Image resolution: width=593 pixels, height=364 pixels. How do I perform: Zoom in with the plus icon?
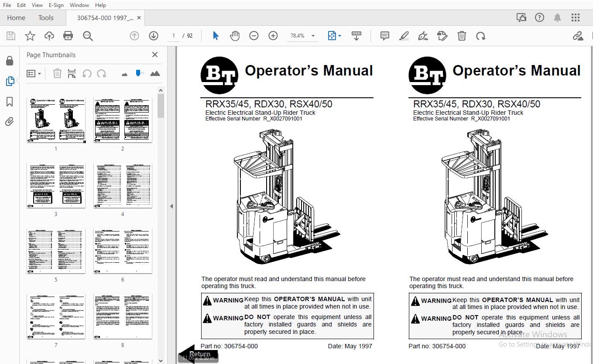[x=273, y=36]
